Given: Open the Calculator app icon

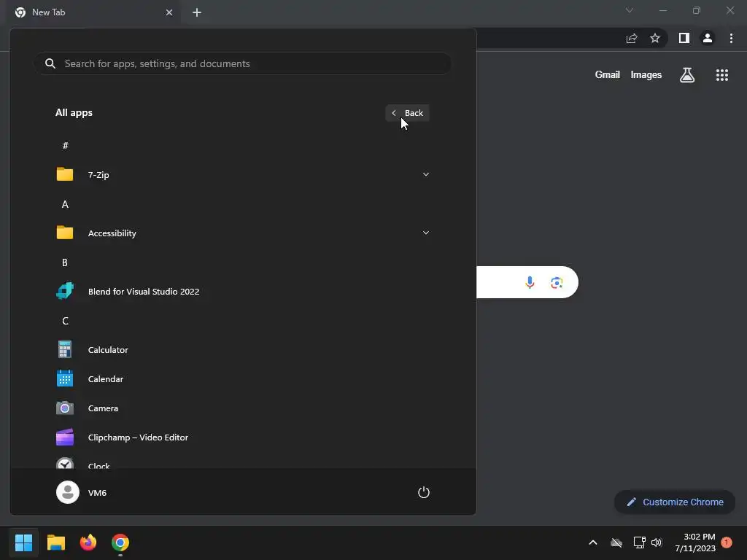Looking at the screenshot, I should coord(65,349).
